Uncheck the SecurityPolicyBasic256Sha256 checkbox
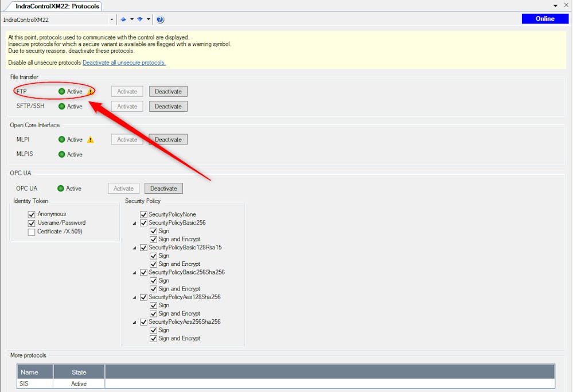 pyautogui.click(x=143, y=272)
